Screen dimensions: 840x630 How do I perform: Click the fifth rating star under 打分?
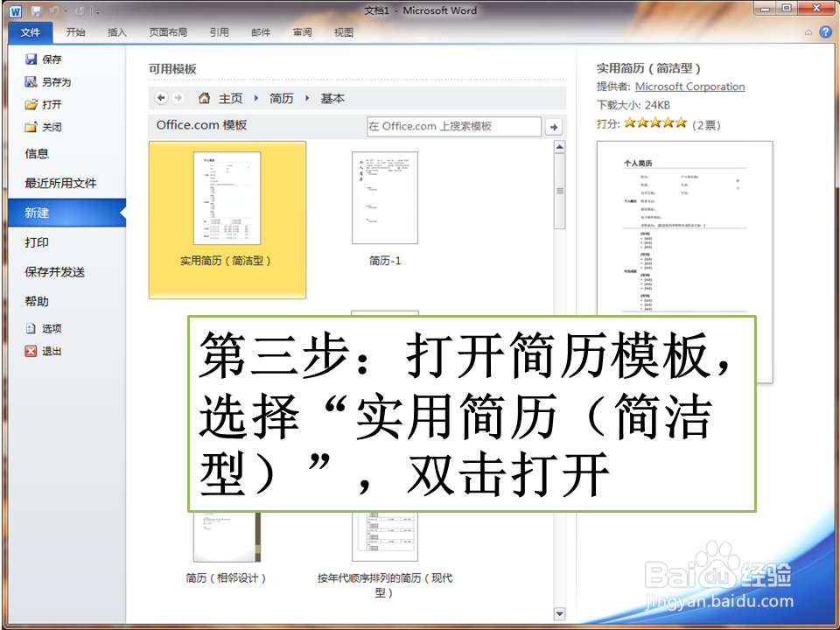(681, 122)
